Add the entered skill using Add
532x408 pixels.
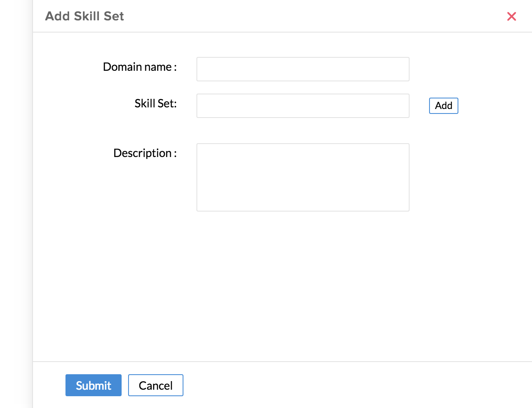click(443, 106)
